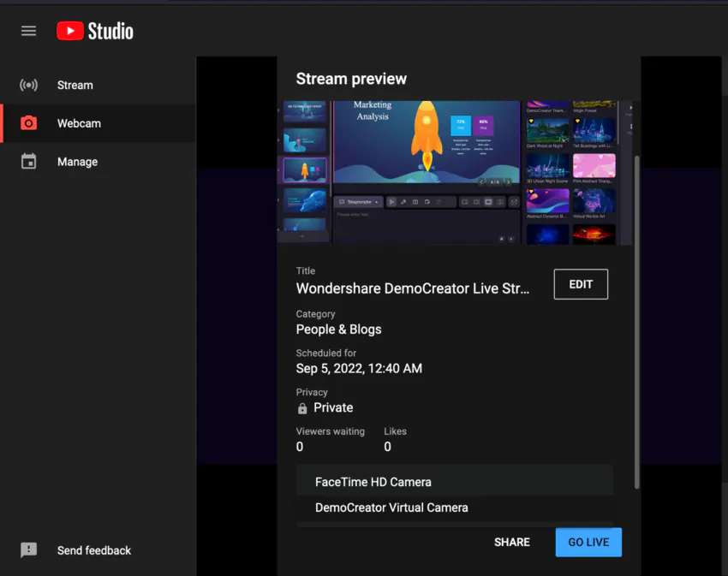The width and height of the screenshot is (728, 576).
Task: Click the dialog's vertical scrollbar
Action: coord(637,322)
